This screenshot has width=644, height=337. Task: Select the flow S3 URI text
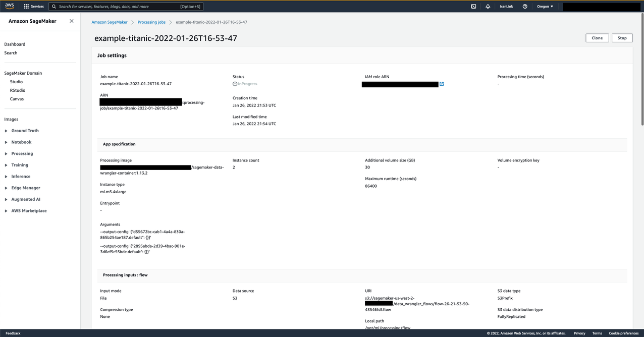click(x=417, y=304)
